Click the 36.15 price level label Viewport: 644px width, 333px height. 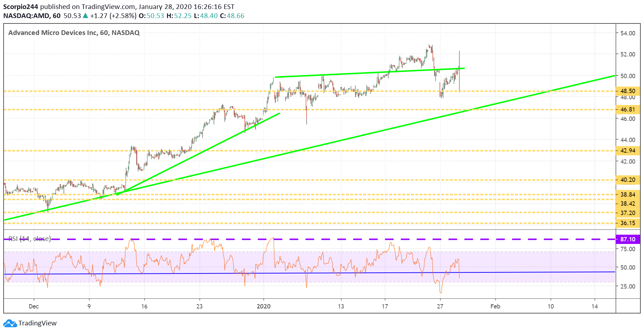(628, 223)
